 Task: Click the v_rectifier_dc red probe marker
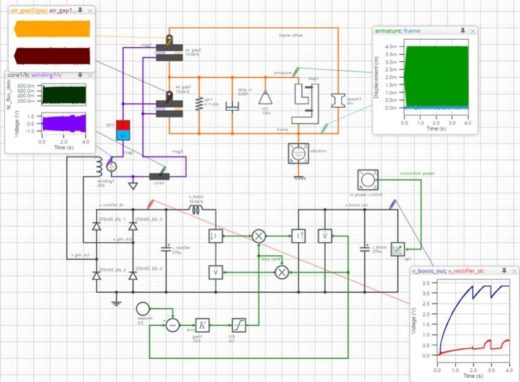(151, 204)
